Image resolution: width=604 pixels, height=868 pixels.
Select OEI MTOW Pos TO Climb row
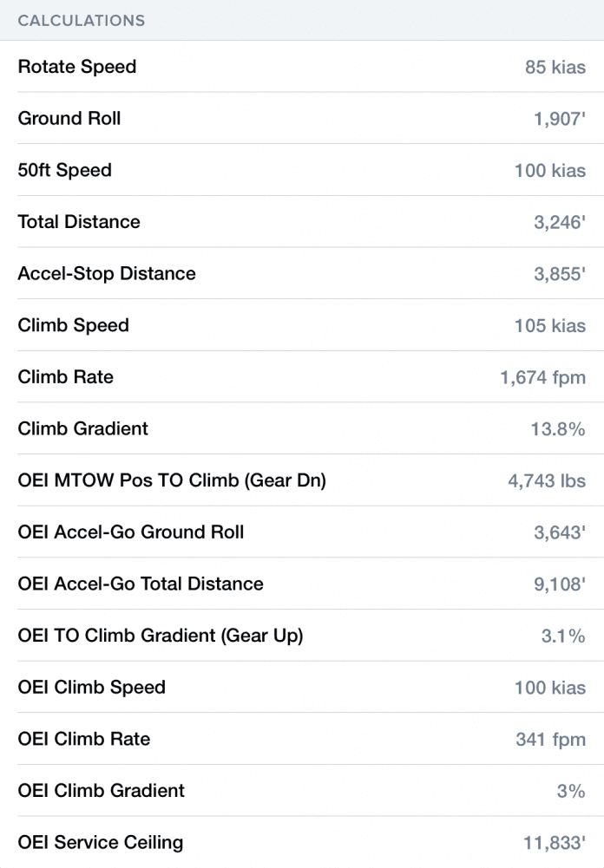[x=302, y=480]
